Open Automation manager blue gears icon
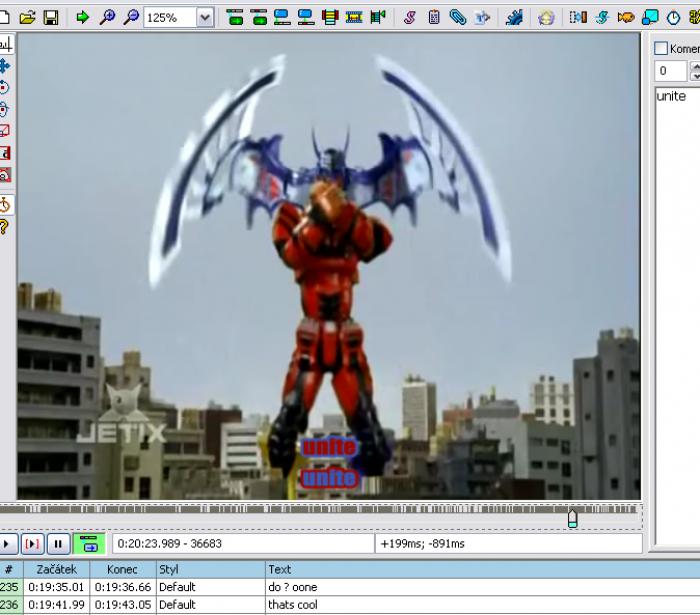 pyautogui.click(x=514, y=18)
